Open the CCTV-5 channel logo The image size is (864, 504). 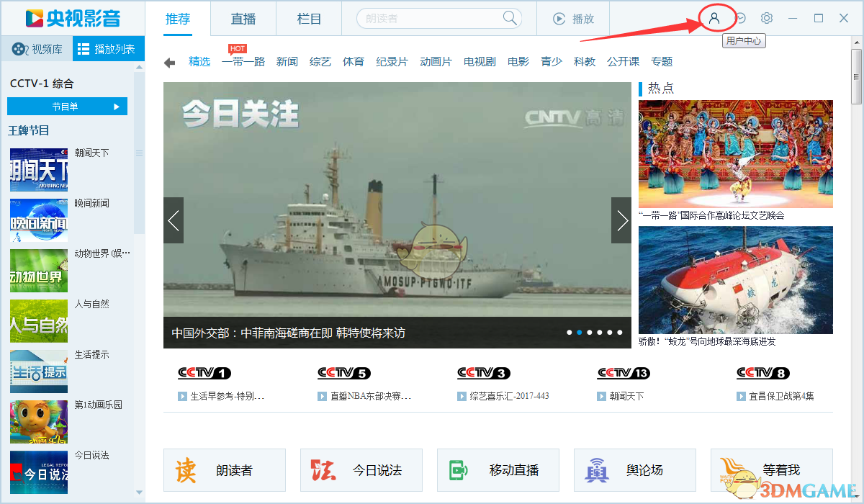(344, 373)
